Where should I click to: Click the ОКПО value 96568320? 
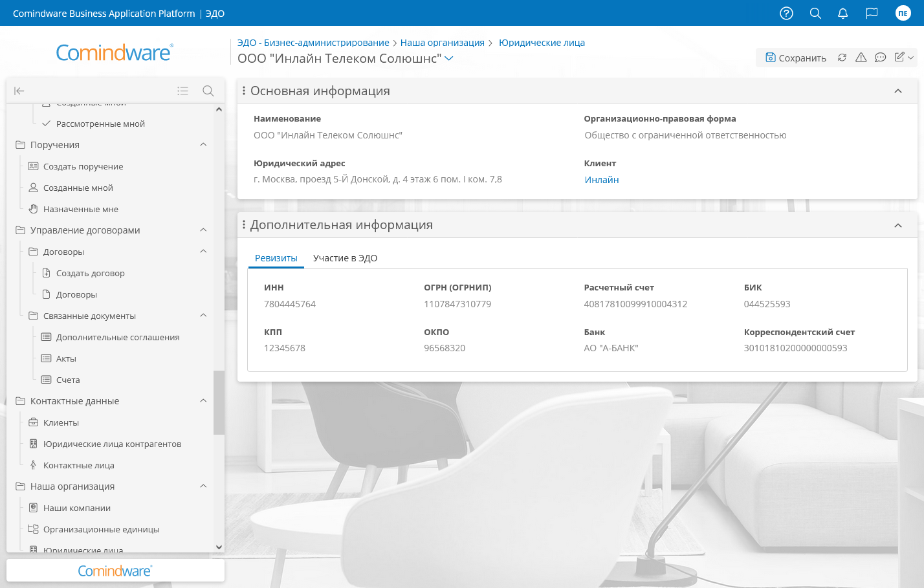pos(445,348)
